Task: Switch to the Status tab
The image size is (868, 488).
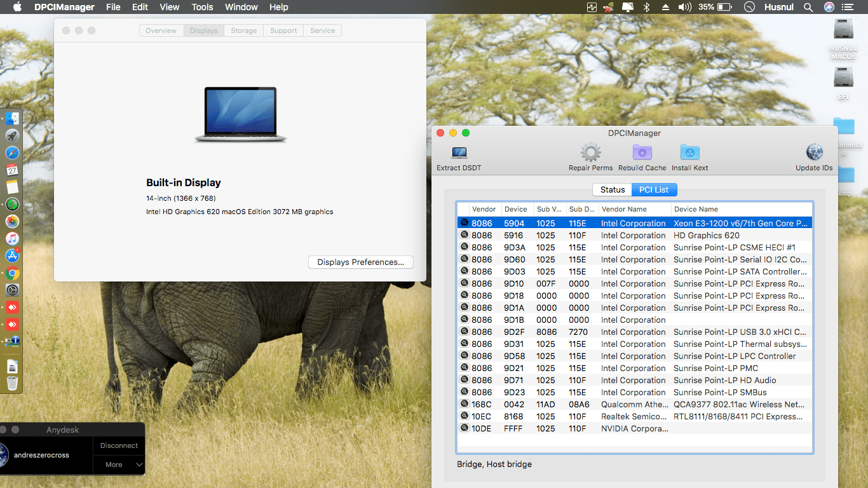Action: pos(613,189)
